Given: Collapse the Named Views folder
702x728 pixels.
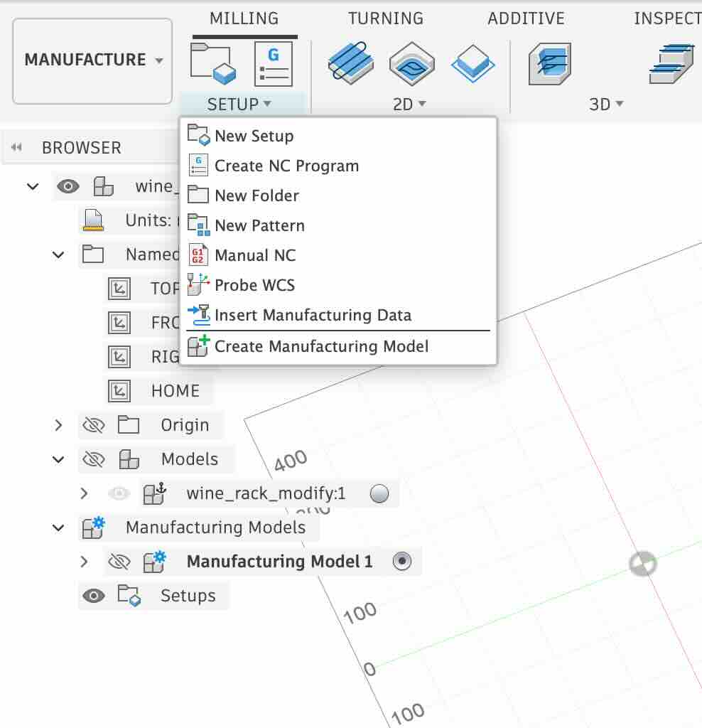Looking at the screenshot, I should [x=58, y=255].
